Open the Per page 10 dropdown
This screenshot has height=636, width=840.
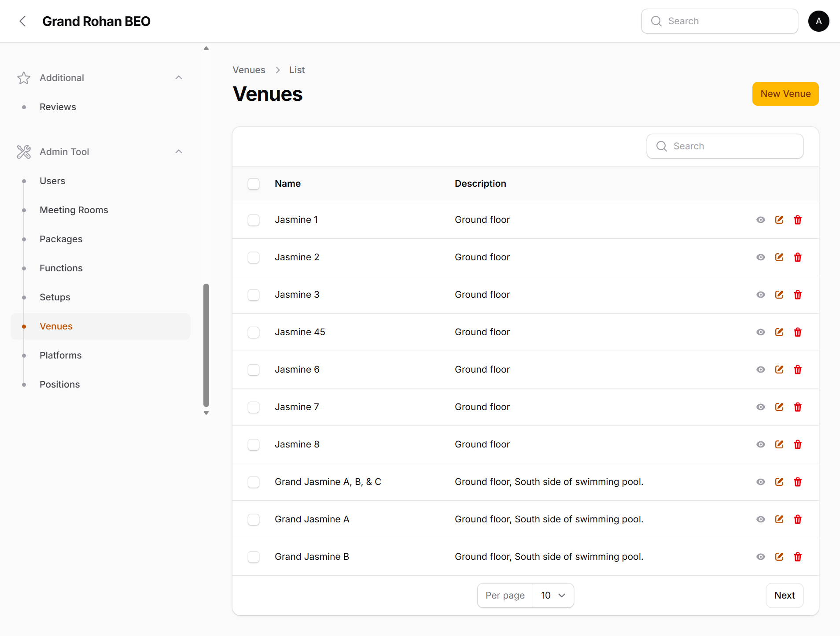[553, 595]
